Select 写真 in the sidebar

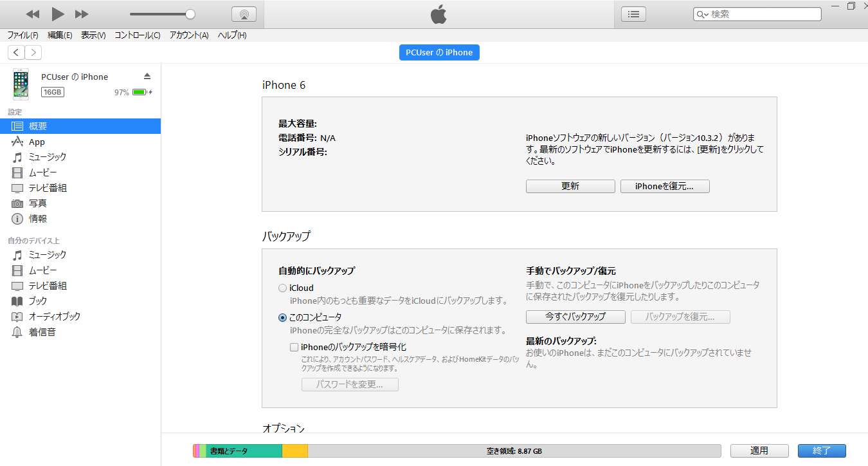pyautogui.click(x=80, y=203)
